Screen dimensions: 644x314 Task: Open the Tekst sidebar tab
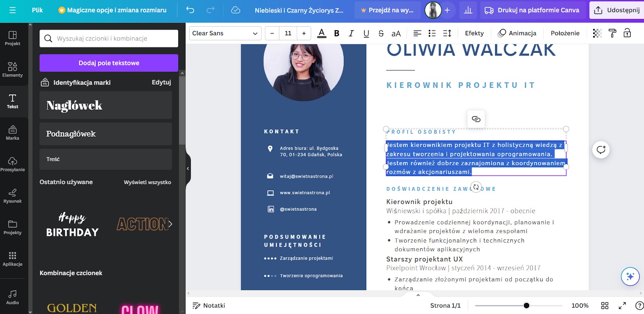click(12, 101)
